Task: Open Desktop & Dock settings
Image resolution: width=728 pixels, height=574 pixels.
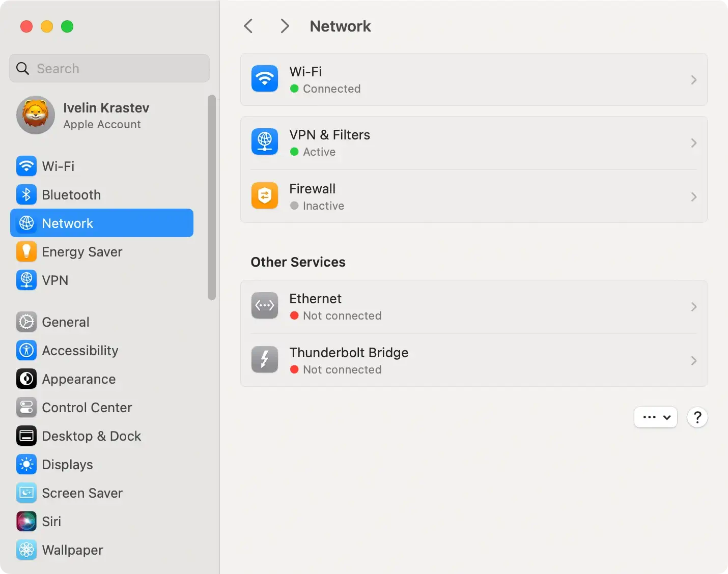Action: [x=92, y=436]
